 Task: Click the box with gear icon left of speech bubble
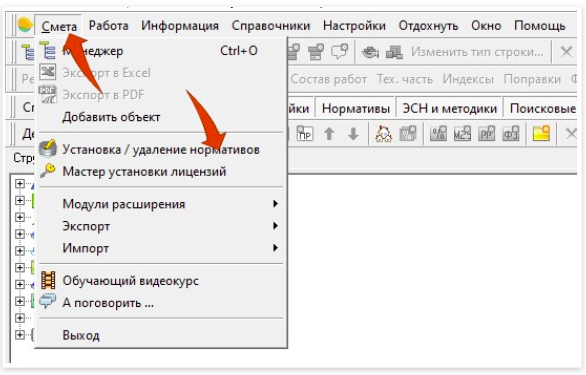point(316,52)
